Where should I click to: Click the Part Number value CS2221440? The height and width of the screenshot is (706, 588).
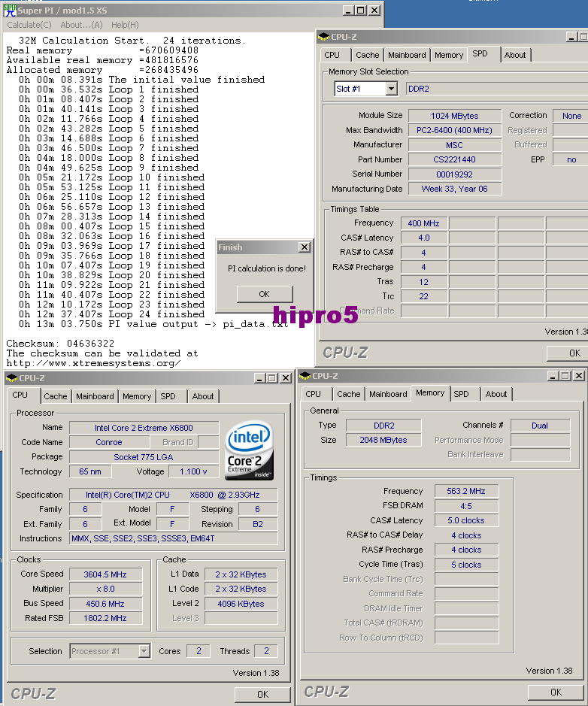tap(455, 159)
